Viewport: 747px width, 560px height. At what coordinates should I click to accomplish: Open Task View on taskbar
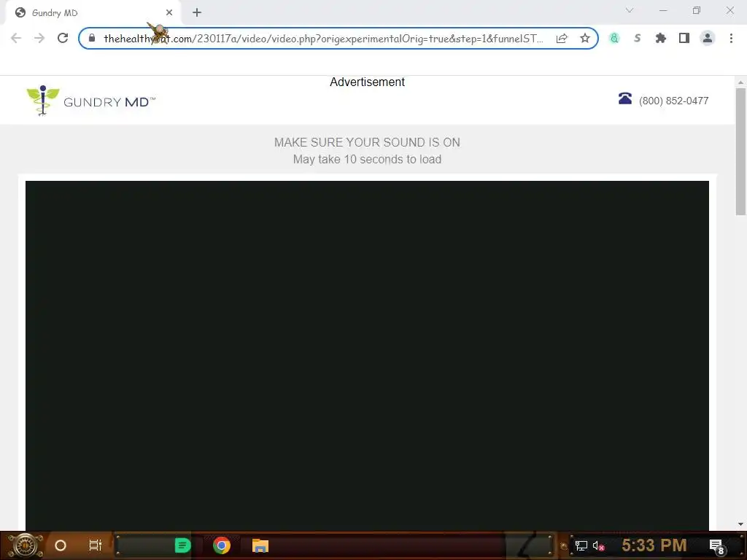click(x=96, y=545)
